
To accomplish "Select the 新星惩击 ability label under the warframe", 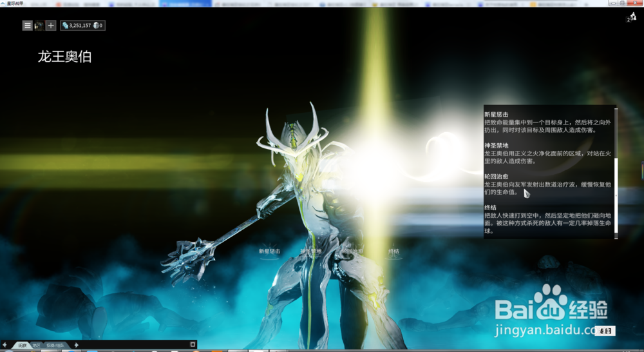I will [x=269, y=251].
